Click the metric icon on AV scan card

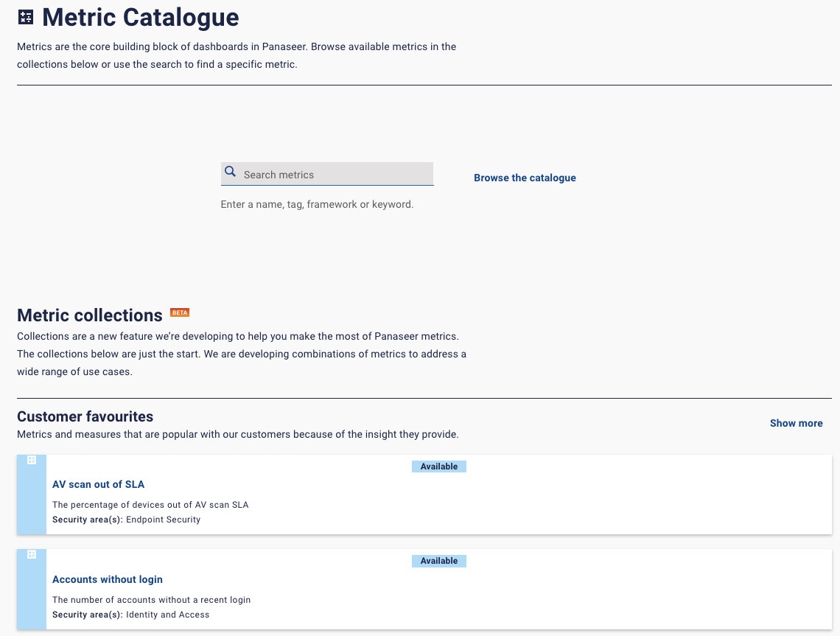(32, 460)
